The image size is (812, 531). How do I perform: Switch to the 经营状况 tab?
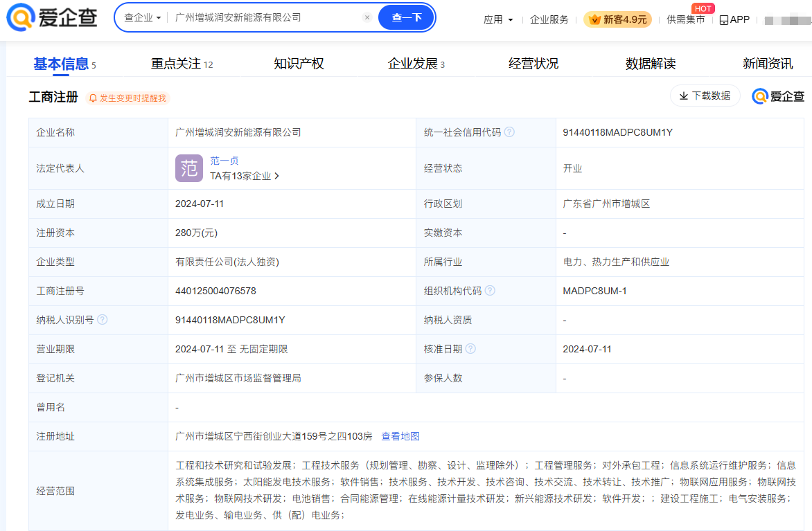(533, 64)
